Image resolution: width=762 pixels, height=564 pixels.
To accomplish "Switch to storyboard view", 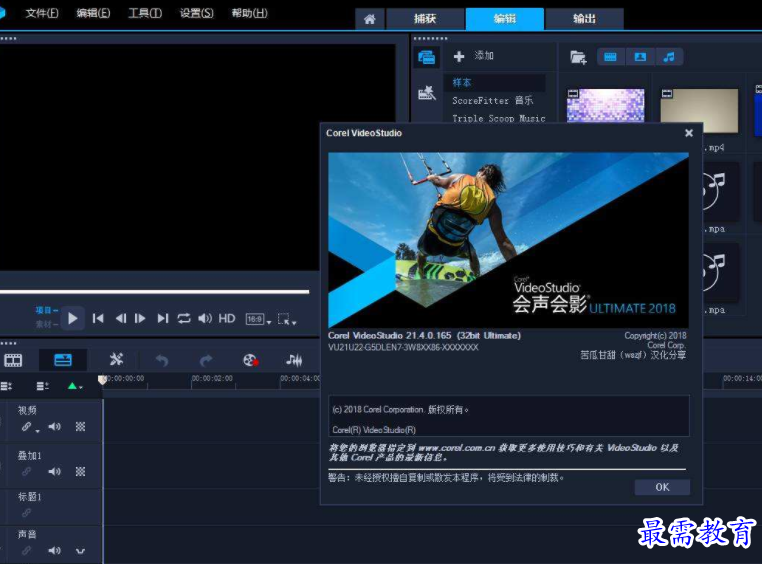I will pos(13,360).
